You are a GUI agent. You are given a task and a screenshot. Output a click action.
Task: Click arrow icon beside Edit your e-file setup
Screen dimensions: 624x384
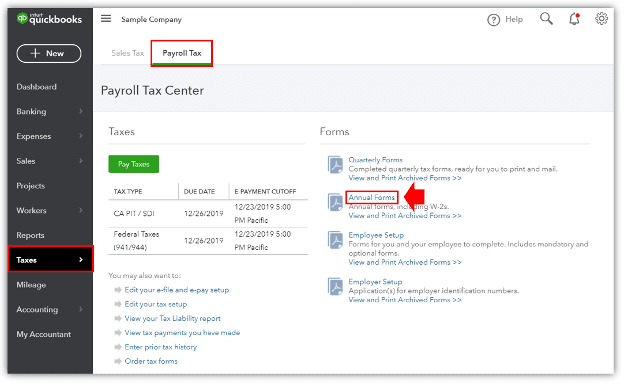[118, 290]
